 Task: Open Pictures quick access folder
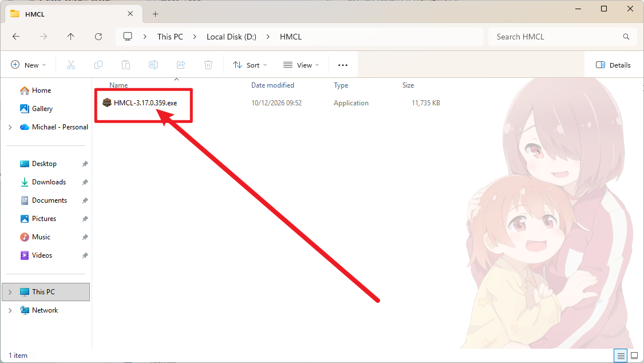coord(44,219)
